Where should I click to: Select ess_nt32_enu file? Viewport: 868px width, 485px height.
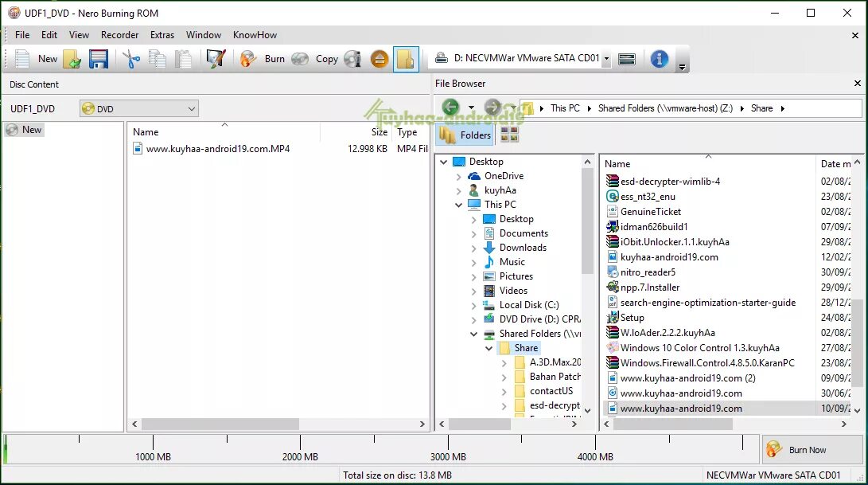click(x=647, y=197)
